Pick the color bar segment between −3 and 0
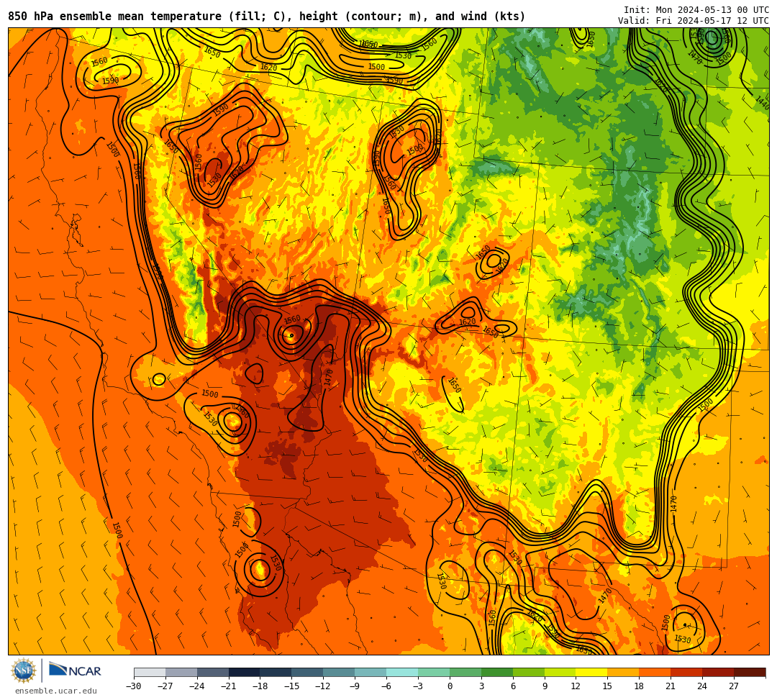 pyautogui.click(x=434, y=672)
